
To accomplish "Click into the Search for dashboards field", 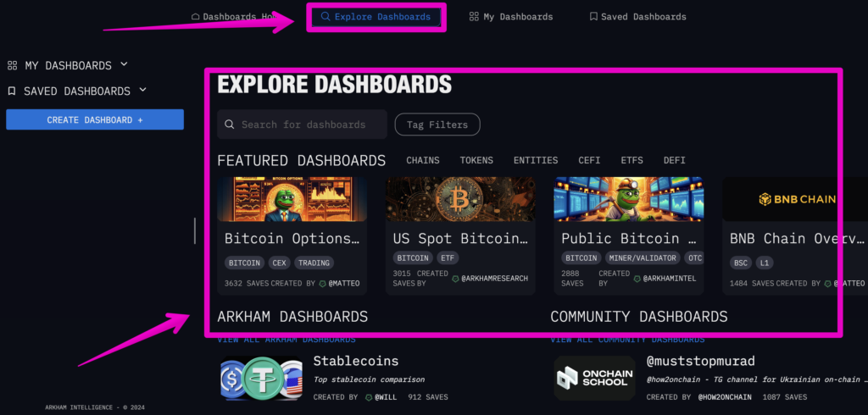I will point(310,125).
